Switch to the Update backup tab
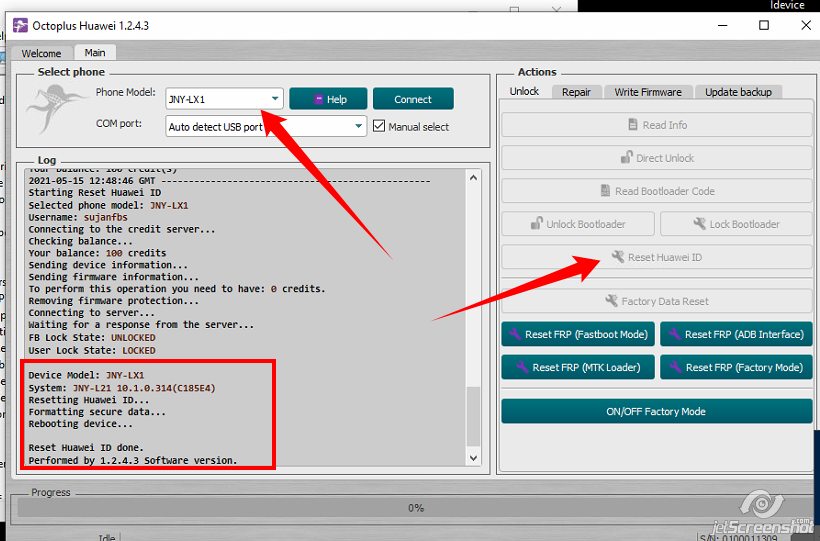The image size is (820, 541). [738, 92]
